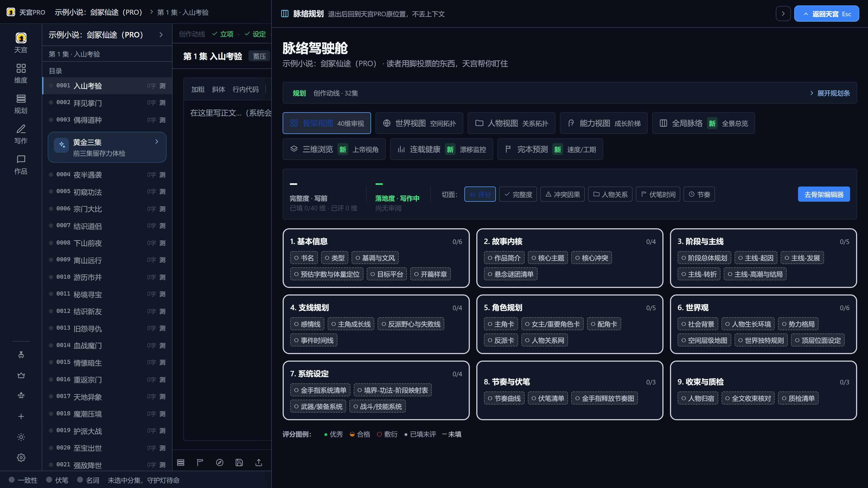
Task: Click the crown icon in sidebar
Action: tap(21, 375)
